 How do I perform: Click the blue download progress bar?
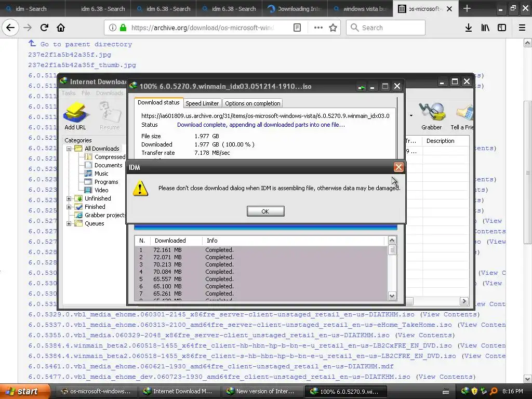coord(265,227)
